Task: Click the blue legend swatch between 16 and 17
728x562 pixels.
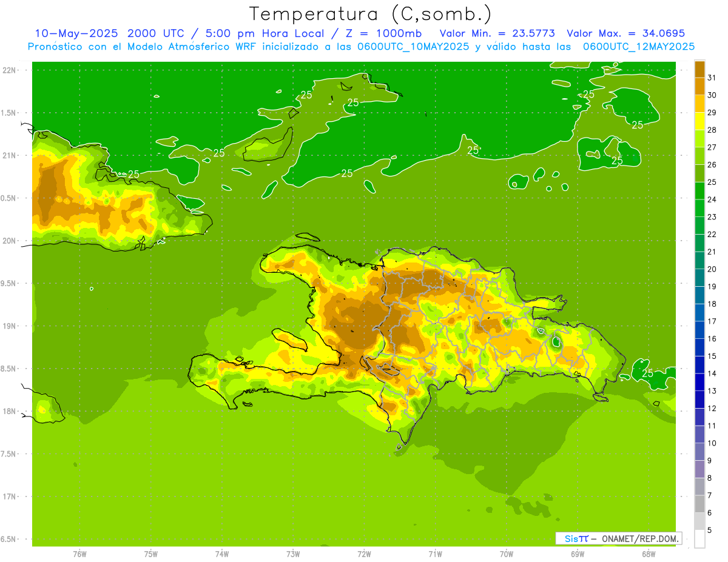Action: 699,330
